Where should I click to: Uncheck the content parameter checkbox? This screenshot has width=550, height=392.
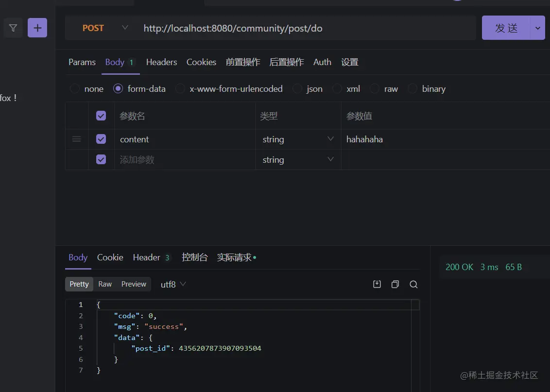(101, 139)
